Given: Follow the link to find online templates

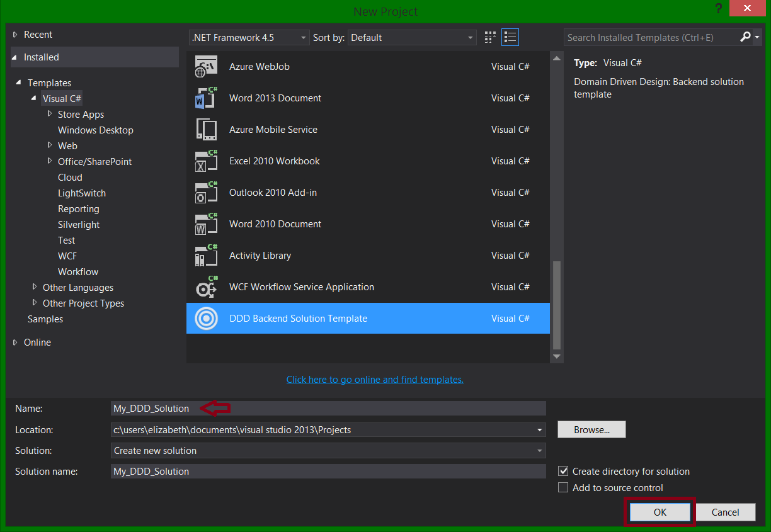Looking at the screenshot, I should point(375,379).
